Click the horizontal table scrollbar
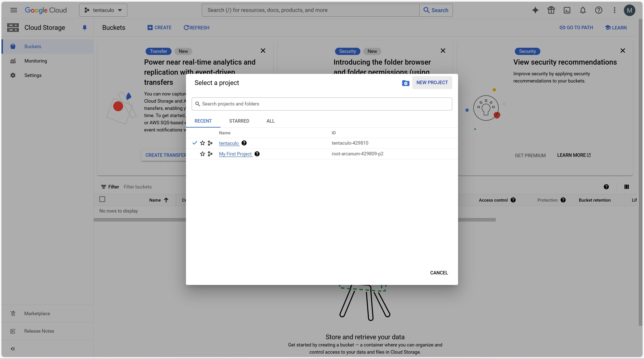 click(x=295, y=220)
